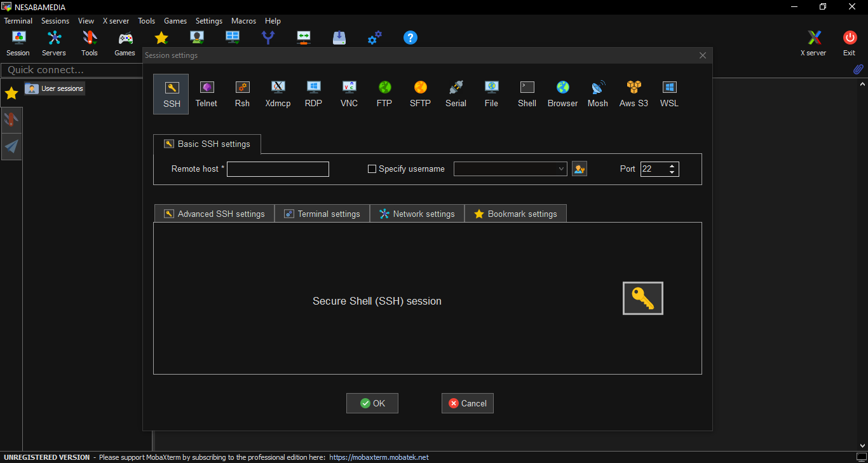The width and height of the screenshot is (868, 463).
Task: Pick the VNC session icon
Action: click(349, 93)
